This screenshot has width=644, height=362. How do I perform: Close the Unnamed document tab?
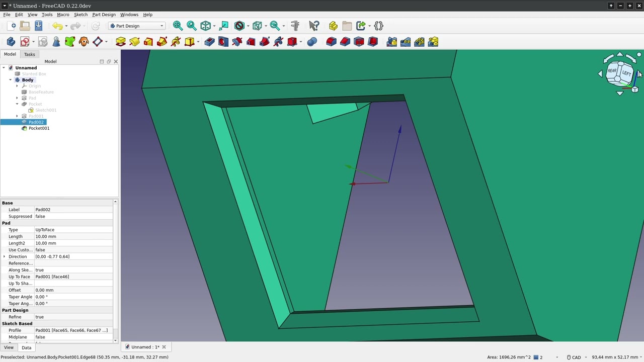click(164, 347)
